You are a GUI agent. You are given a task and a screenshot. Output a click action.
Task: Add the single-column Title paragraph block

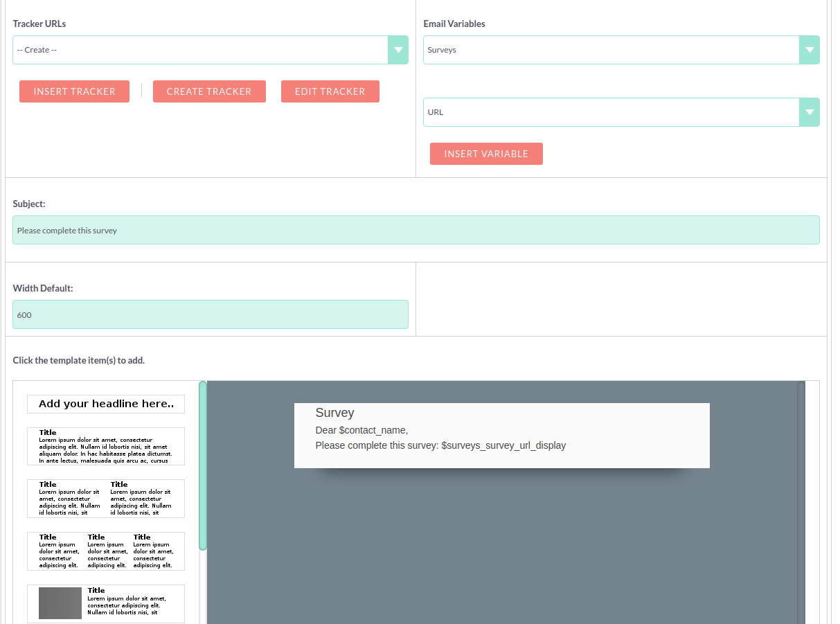pos(105,446)
